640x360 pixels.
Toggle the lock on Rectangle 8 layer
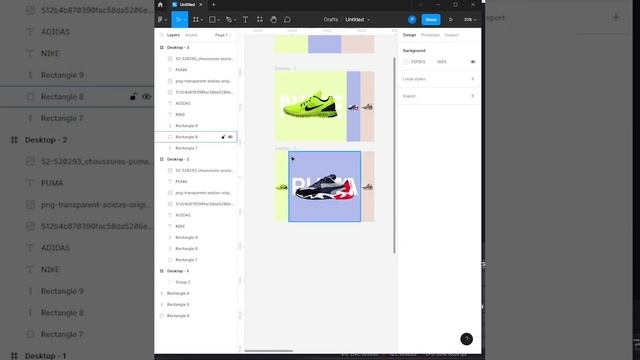click(x=223, y=137)
